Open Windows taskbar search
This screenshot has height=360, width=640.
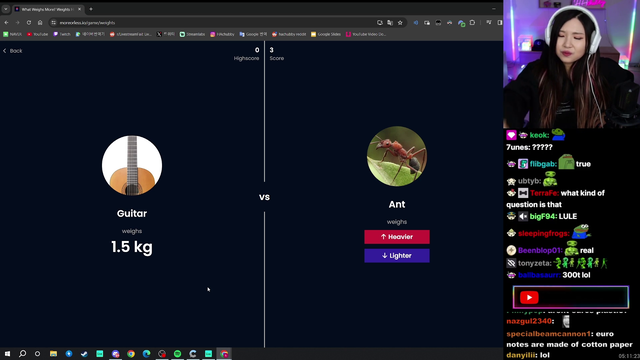(x=22, y=353)
